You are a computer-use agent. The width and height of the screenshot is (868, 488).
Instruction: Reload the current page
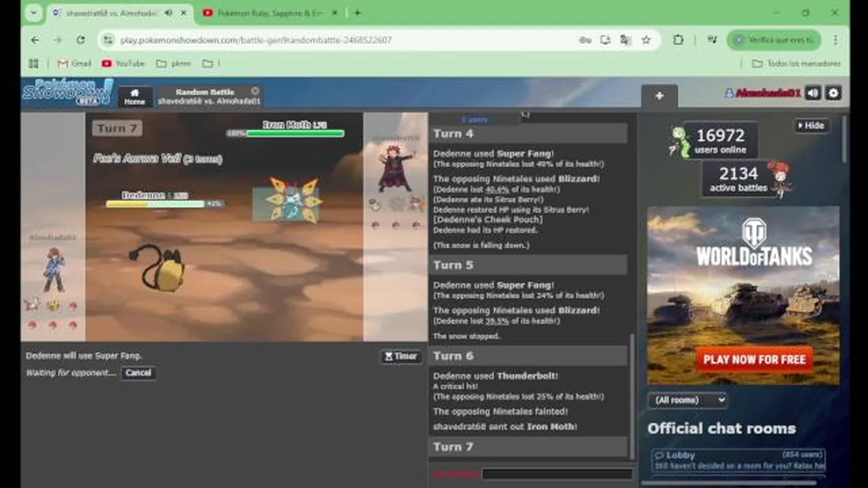81,40
